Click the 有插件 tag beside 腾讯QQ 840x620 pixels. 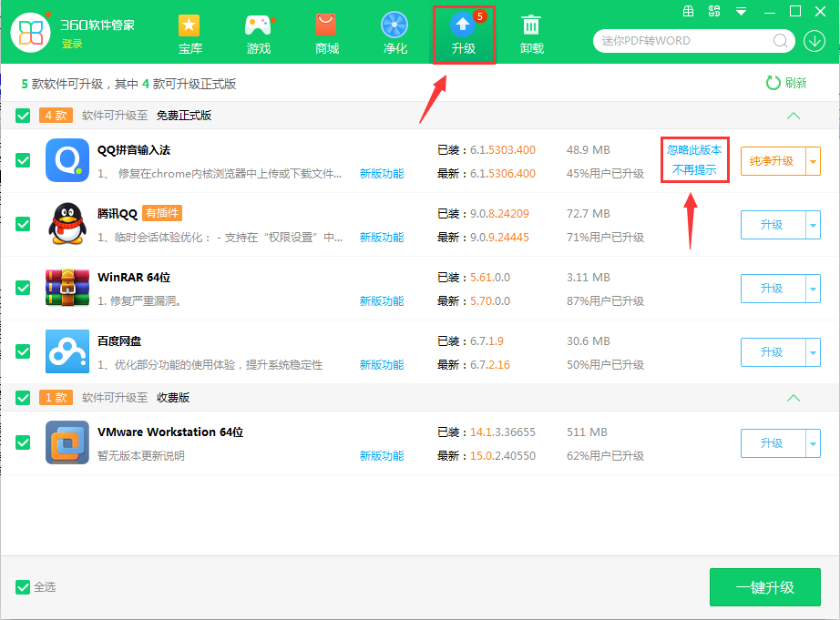(x=162, y=213)
